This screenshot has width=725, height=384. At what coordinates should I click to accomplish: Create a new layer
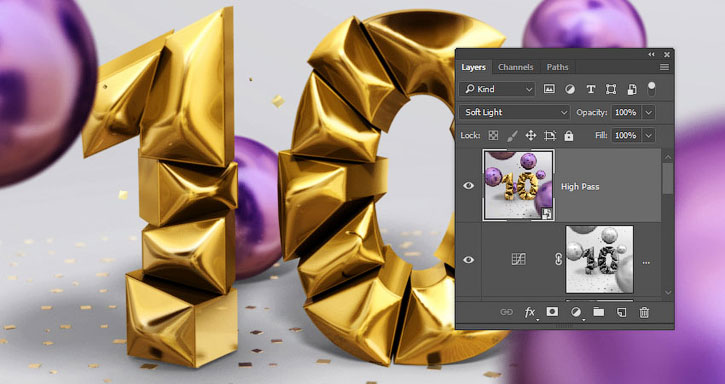[621, 312]
